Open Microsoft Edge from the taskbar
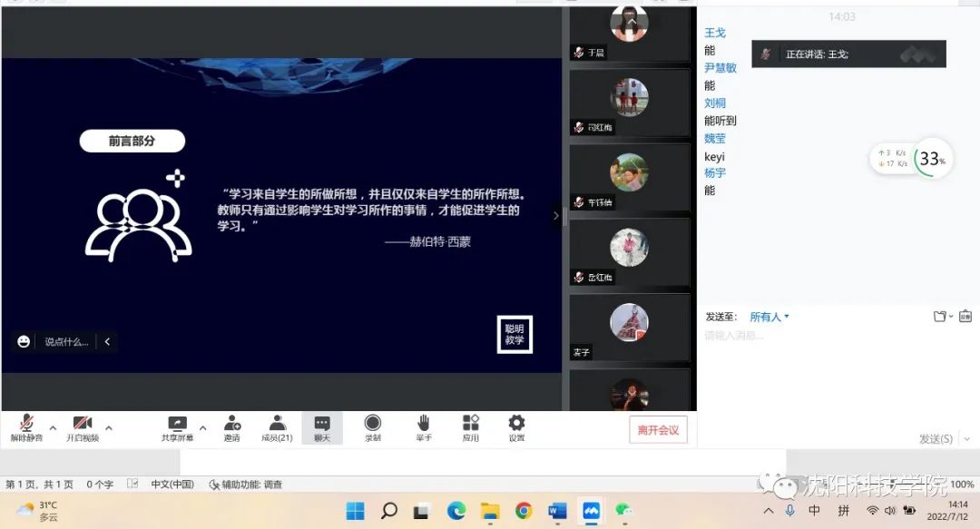This screenshot has height=529, width=980. pos(456,511)
